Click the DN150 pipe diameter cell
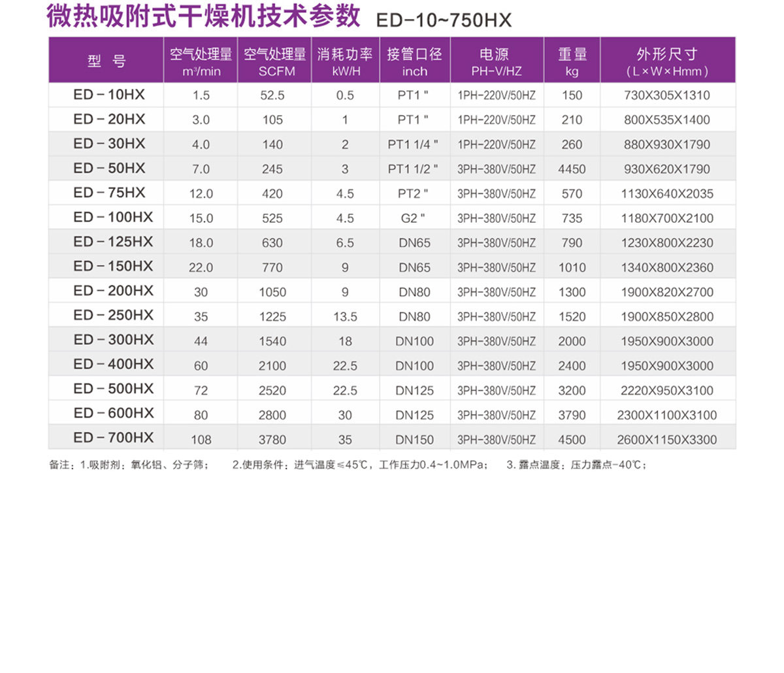Screen dimensions: 784x673 pyautogui.click(x=414, y=440)
